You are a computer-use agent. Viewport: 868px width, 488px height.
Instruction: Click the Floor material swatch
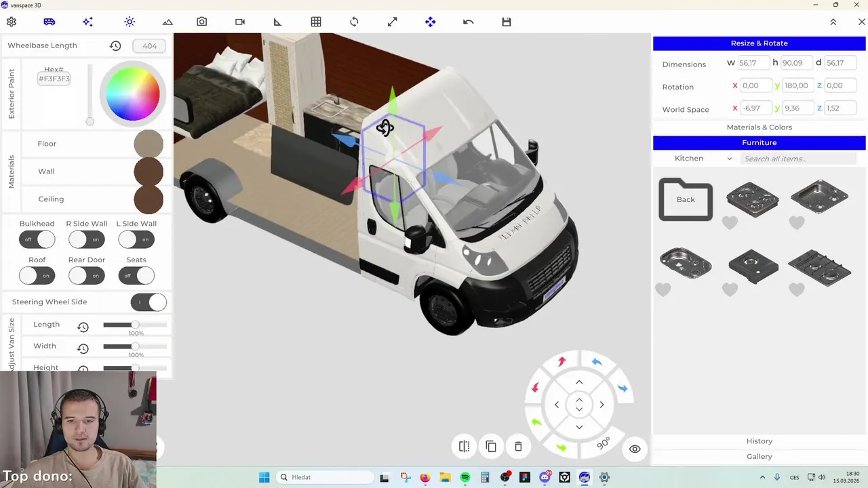(x=149, y=144)
